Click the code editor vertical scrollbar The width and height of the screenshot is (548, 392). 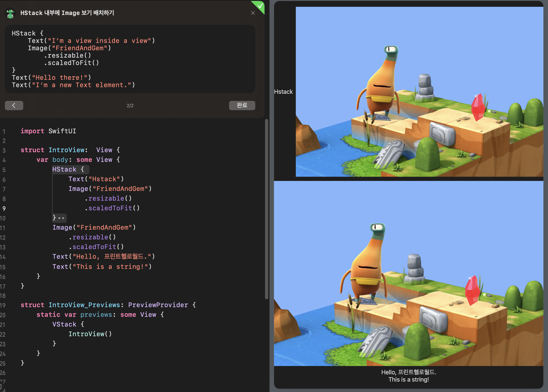tap(267, 209)
